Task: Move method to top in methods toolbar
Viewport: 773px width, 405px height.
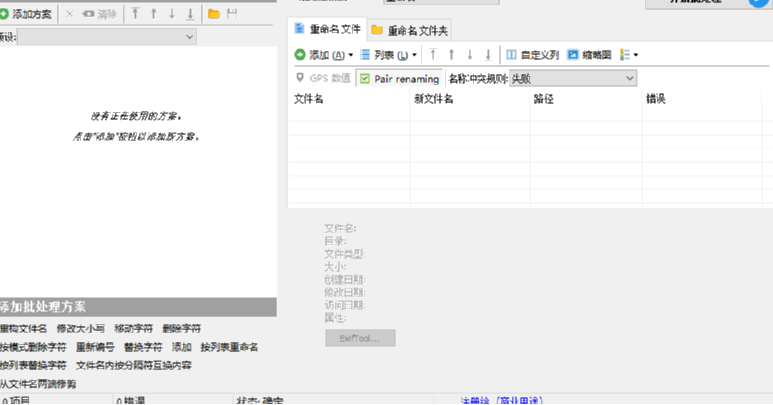Action: coord(135,14)
